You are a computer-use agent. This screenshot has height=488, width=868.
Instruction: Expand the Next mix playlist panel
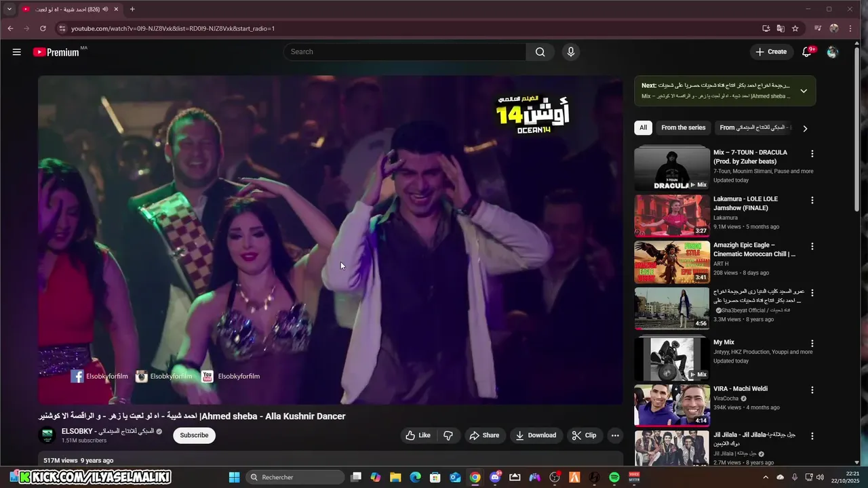804,91
